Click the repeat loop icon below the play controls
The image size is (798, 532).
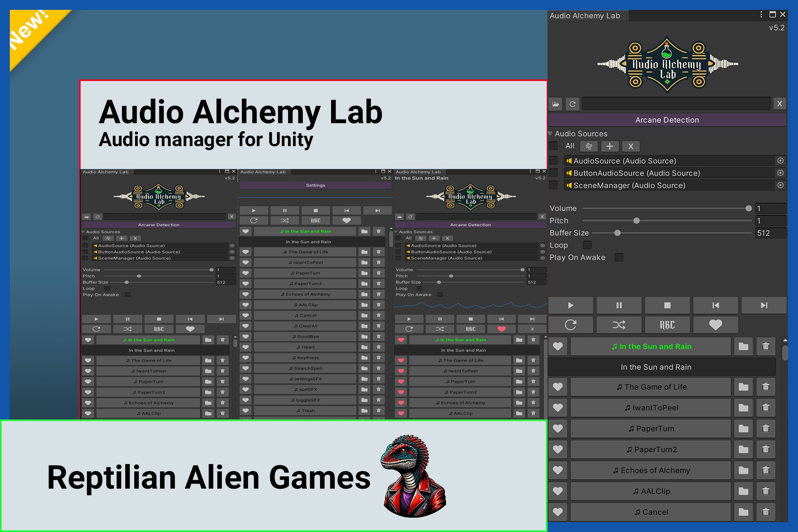point(570,325)
